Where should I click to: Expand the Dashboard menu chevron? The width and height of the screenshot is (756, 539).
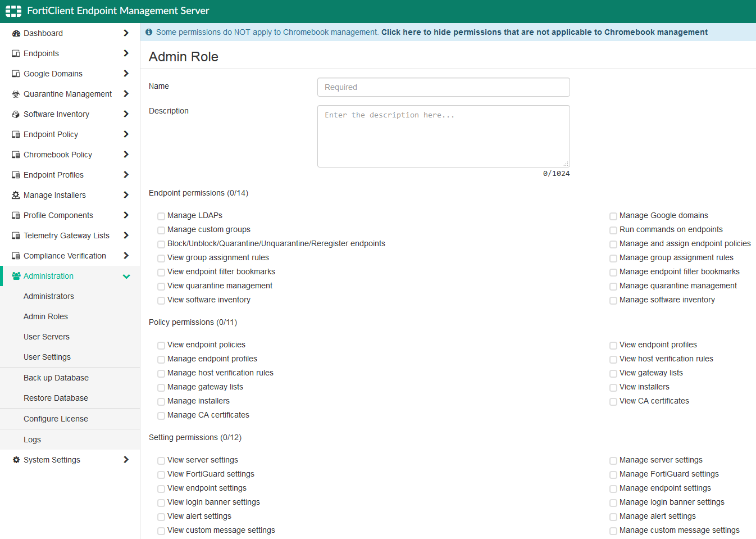[x=126, y=33]
